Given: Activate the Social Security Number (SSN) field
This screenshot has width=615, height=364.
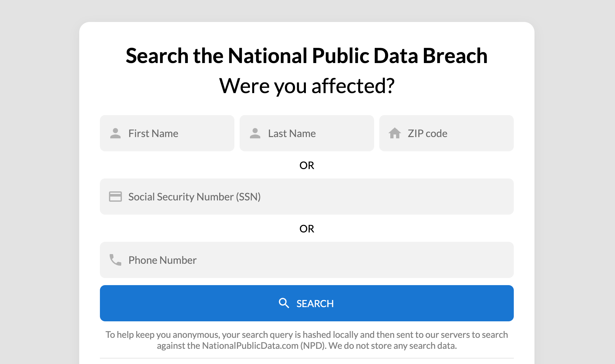Looking at the screenshot, I should tap(307, 197).
